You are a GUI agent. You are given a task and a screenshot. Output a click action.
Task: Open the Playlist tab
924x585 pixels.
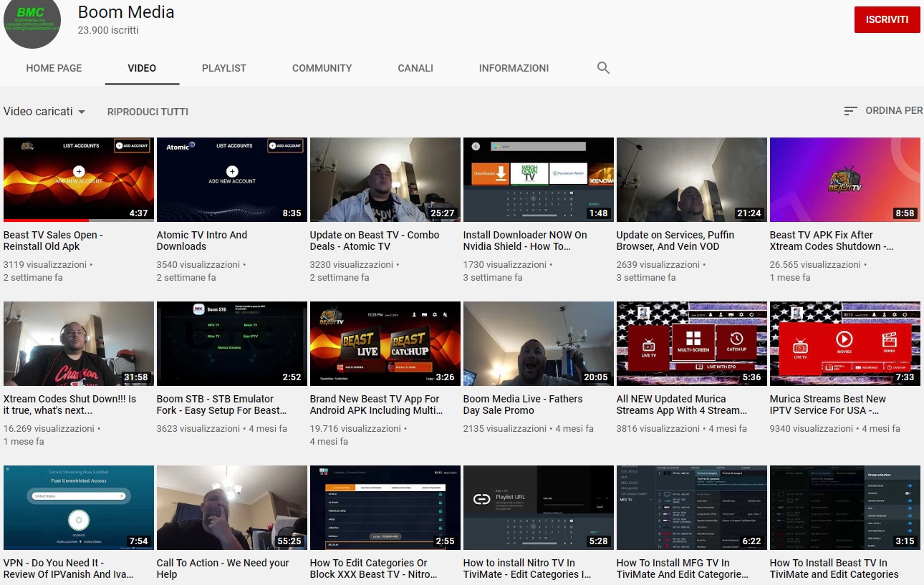click(x=223, y=68)
